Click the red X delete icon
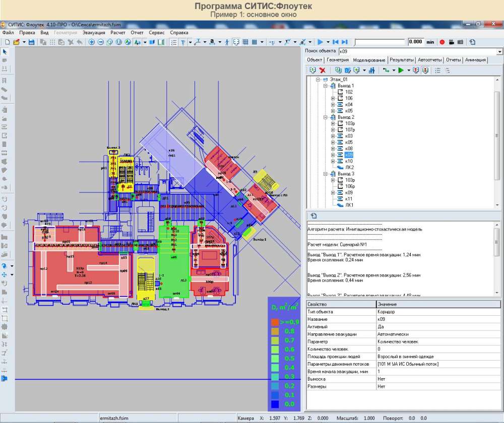The height and width of the screenshot is (423, 504). pyautogui.click(x=323, y=70)
